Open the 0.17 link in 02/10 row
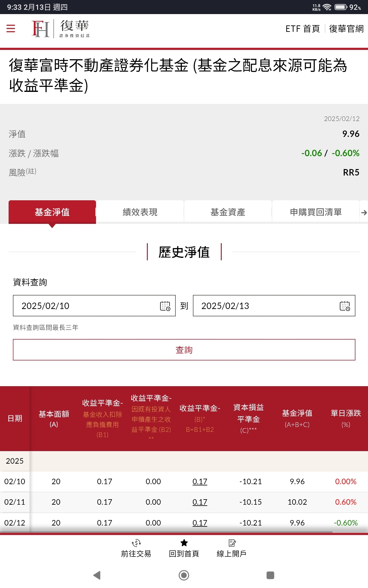This screenshot has width=368, height=588. click(x=200, y=481)
